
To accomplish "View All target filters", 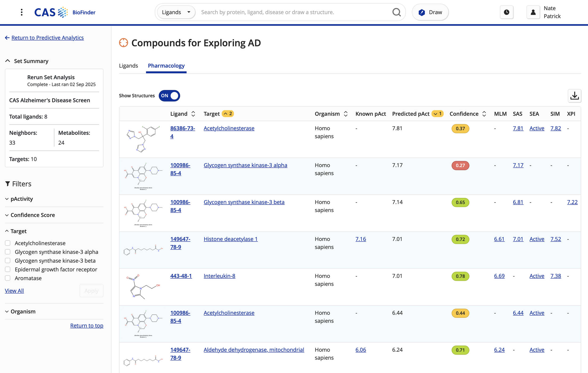I will [14, 290].
